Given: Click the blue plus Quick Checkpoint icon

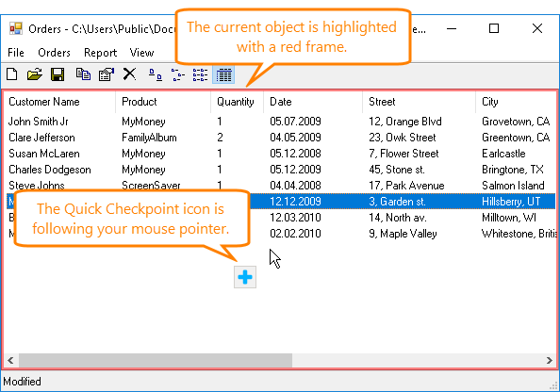Looking at the screenshot, I should pos(245,277).
